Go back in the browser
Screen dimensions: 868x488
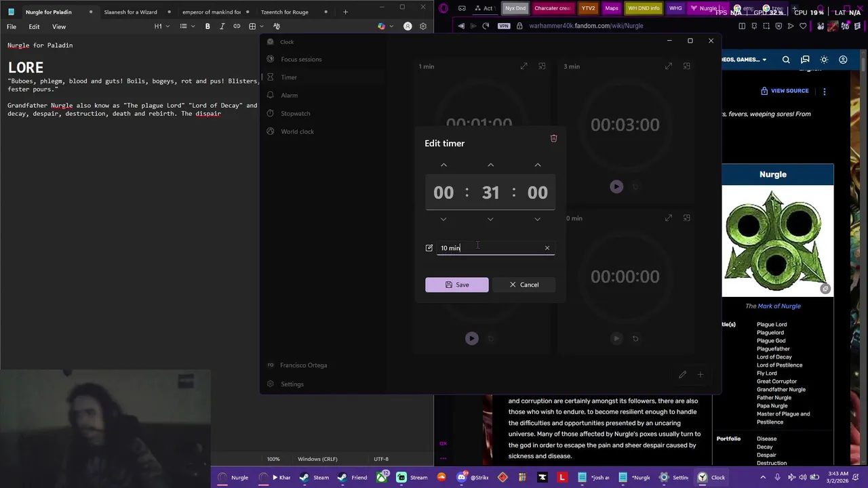coord(461,26)
